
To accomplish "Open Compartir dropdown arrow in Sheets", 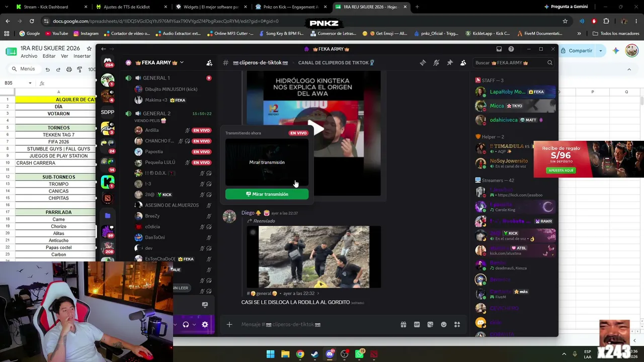I will 600,51.
